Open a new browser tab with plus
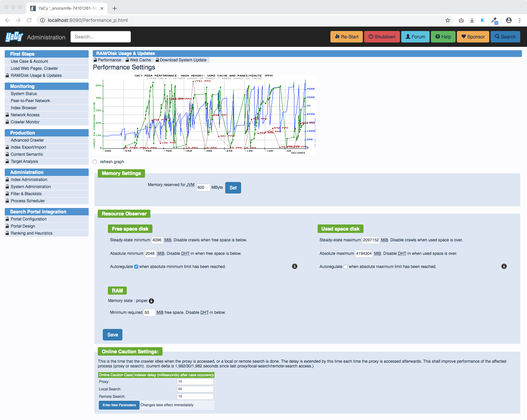 (x=115, y=8)
